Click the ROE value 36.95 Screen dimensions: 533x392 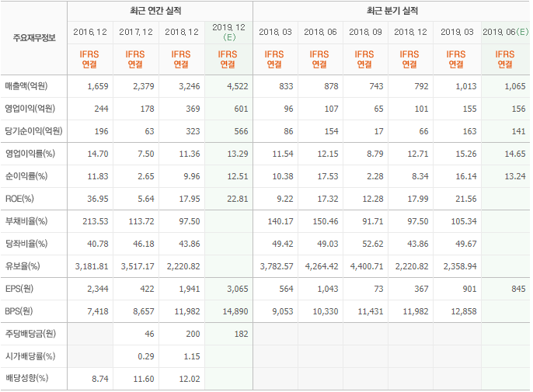[98, 199]
